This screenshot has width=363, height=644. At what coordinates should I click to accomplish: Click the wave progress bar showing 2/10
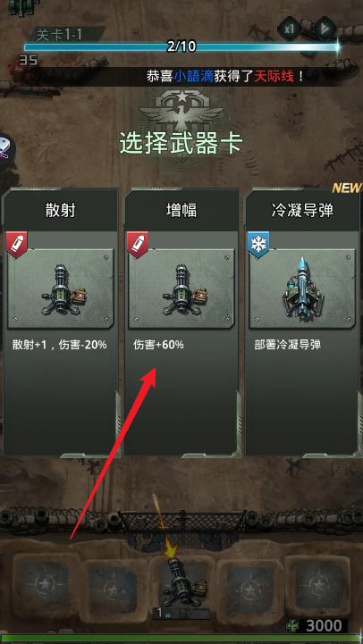(181, 46)
